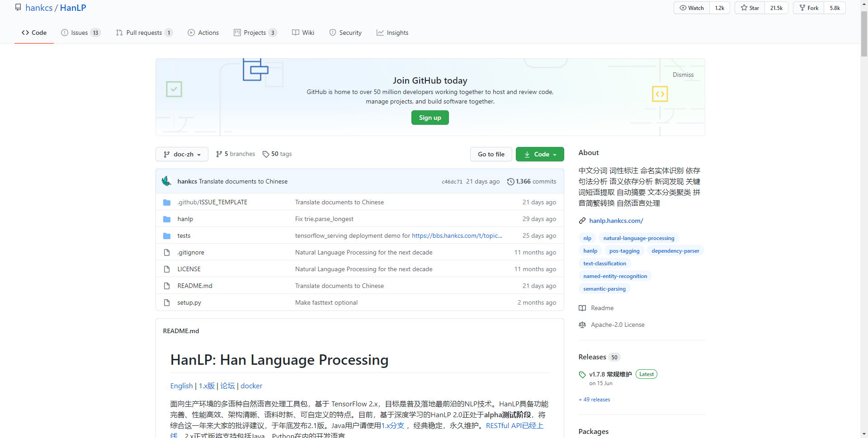Image resolution: width=868 pixels, height=438 pixels.
Task: View the 21.5k stargazers count
Action: pos(776,8)
